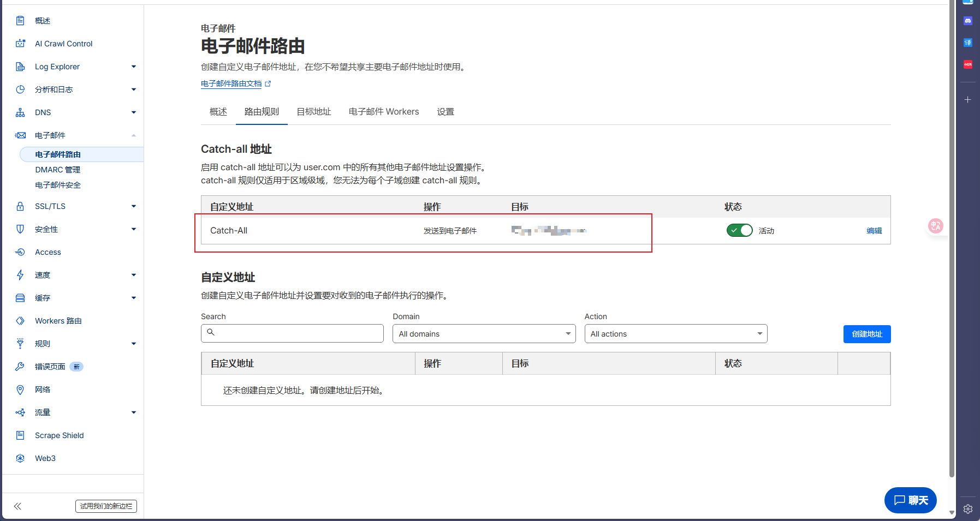Collapse the sidebar with double-chevron icon

(x=17, y=506)
